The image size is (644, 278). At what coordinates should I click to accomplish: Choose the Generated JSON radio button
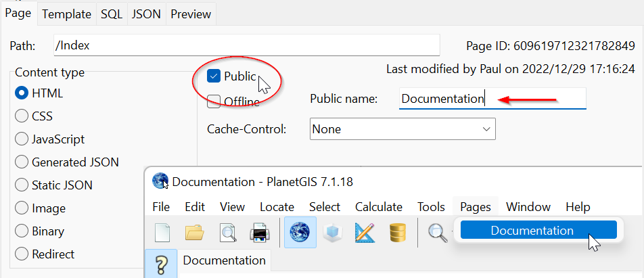[22, 162]
